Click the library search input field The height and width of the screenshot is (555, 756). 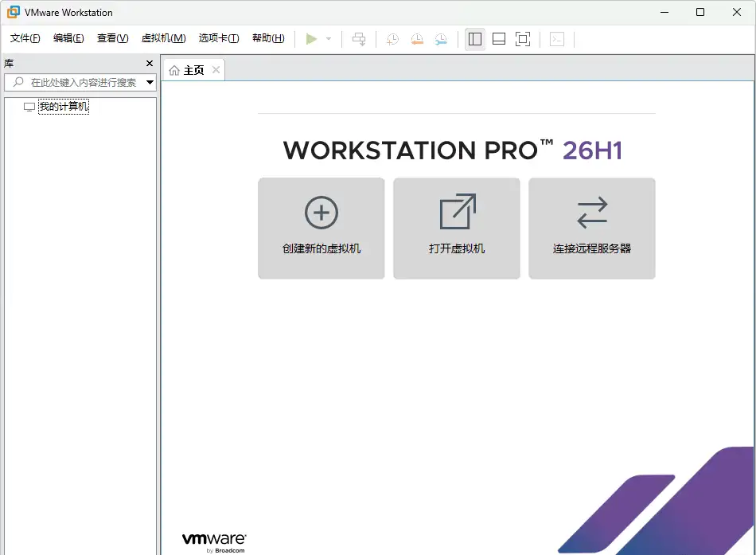coord(80,83)
